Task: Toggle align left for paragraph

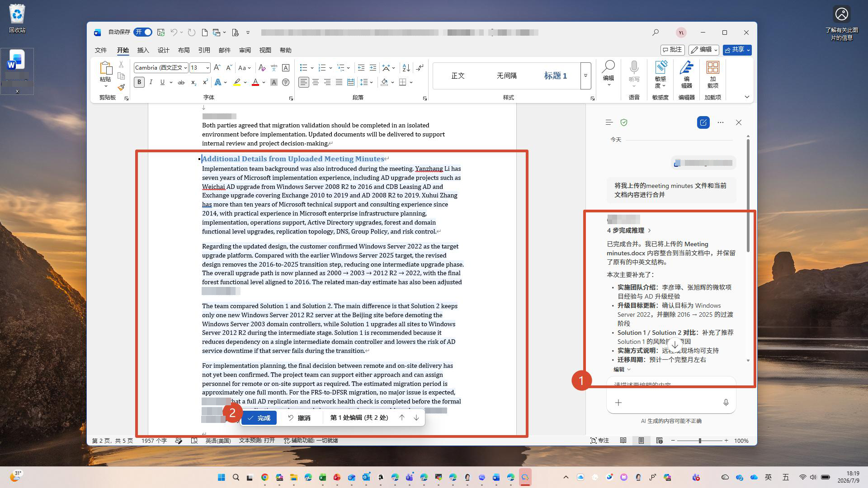Action: 304,82
